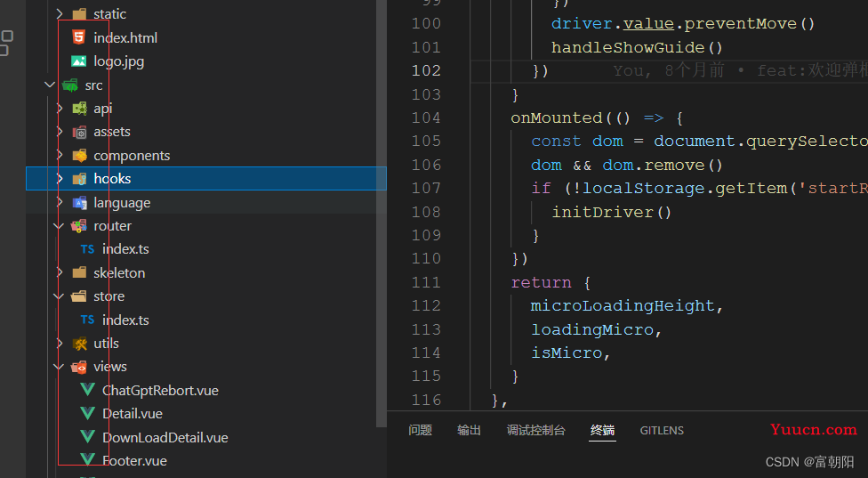Click the HTML5 icon beside index.html
The image size is (868, 478).
[x=78, y=37]
